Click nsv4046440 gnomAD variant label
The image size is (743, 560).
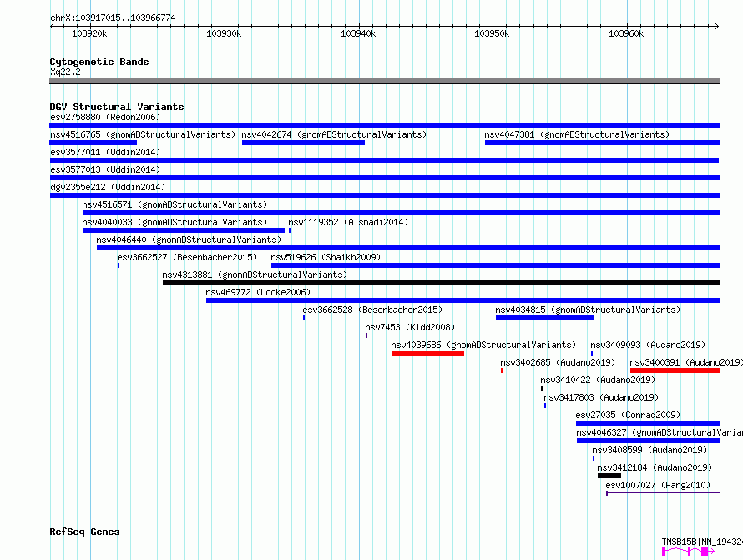[x=189, y=240]
